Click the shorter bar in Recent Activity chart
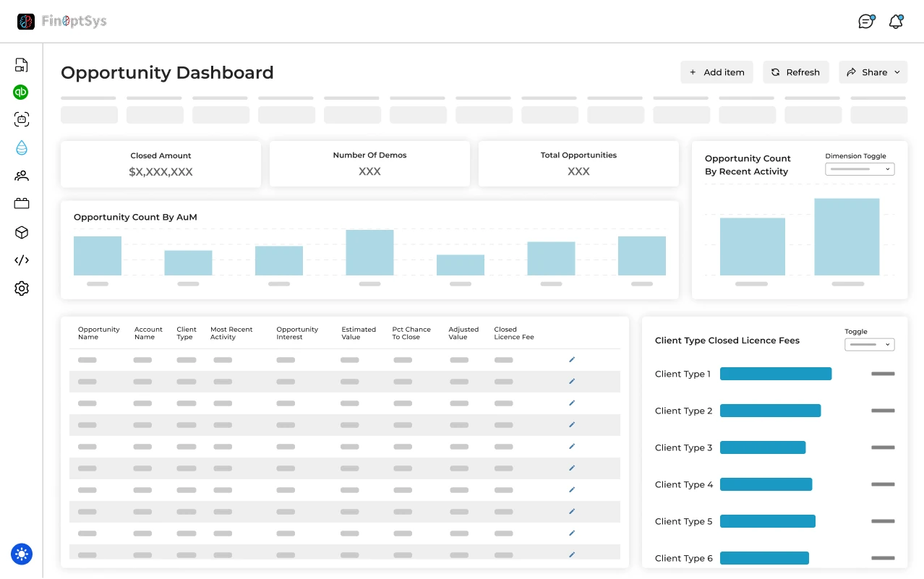The height and width of the screenshot is (579, 924). pyautogui.click(x=753, y=246)
